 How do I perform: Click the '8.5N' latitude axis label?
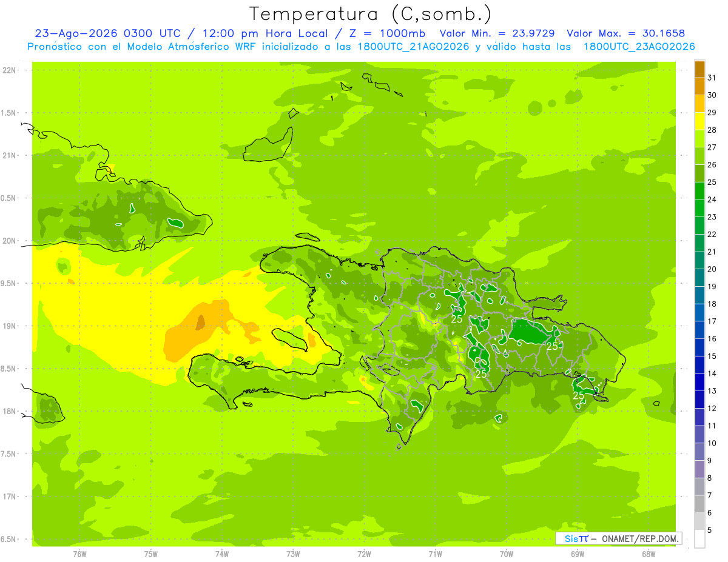tap(9, 369)
